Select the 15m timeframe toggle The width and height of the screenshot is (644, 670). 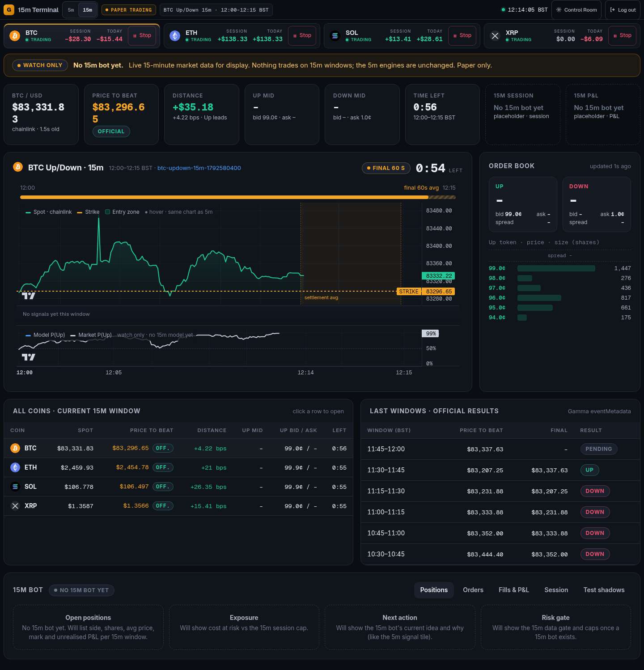click(88, 10)
